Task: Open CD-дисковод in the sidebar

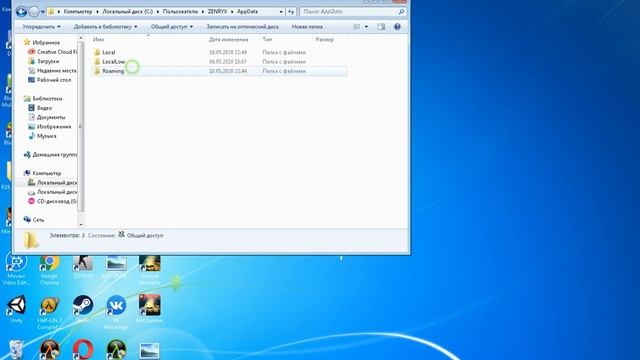Action: [x=56, y=201]
